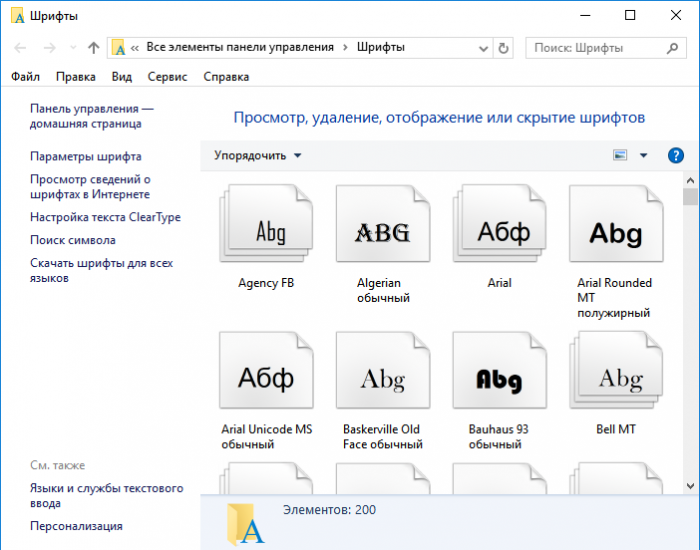Image resolution: width=700 pixels, height=550 pixels.
Task: Open Параметры шрифта link
Action: 86,156
